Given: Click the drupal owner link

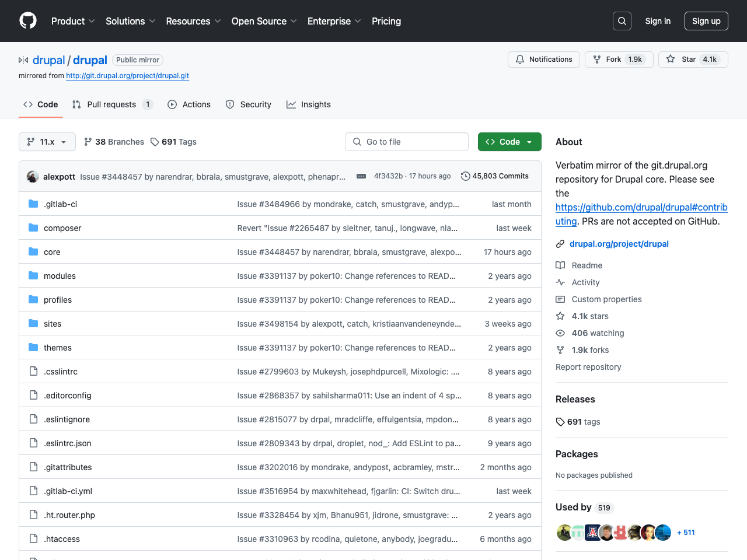Looking at the screenshot, I should pyautogui.click(x=49, y=60).
